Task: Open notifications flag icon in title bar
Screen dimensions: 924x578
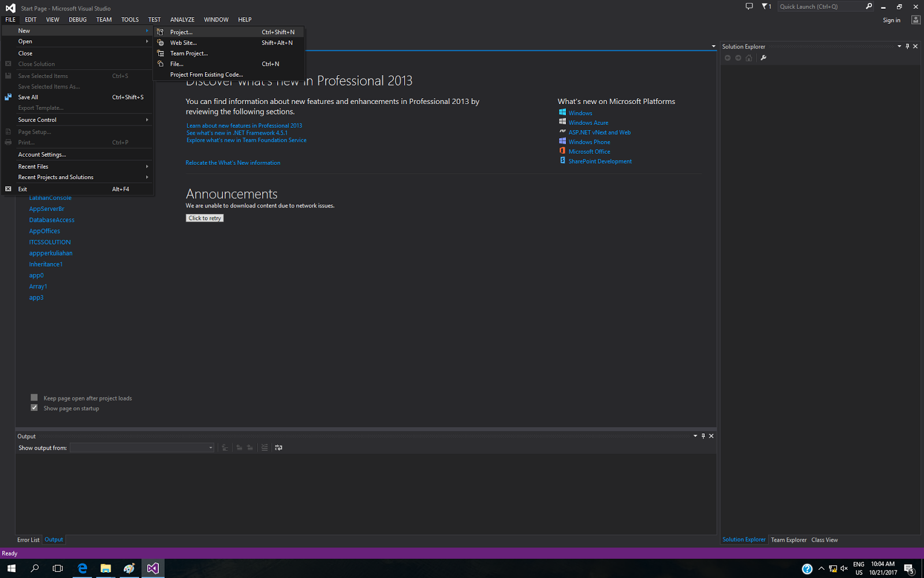Action: pyautogui.click(x=766, y=6)
